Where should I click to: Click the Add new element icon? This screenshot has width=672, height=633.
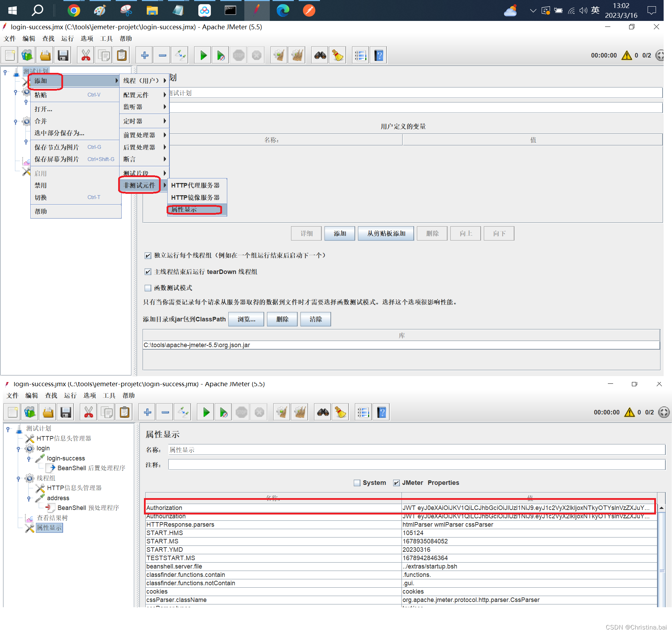(x=146, y=55)
